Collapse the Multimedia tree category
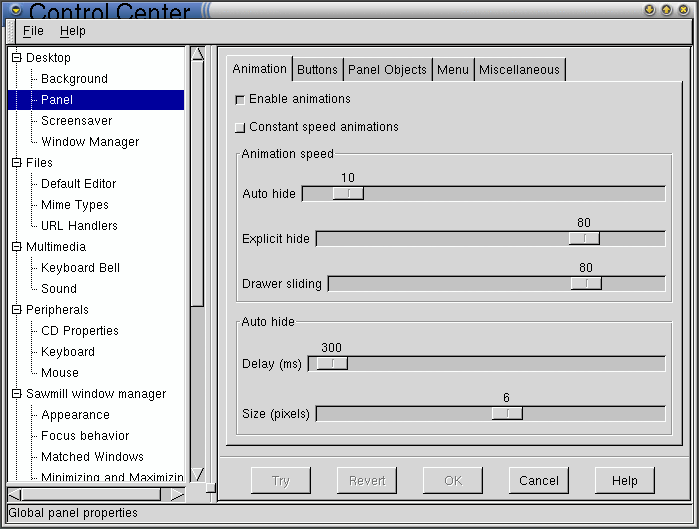This screenshot has width=699, height=529. point(16,247)
